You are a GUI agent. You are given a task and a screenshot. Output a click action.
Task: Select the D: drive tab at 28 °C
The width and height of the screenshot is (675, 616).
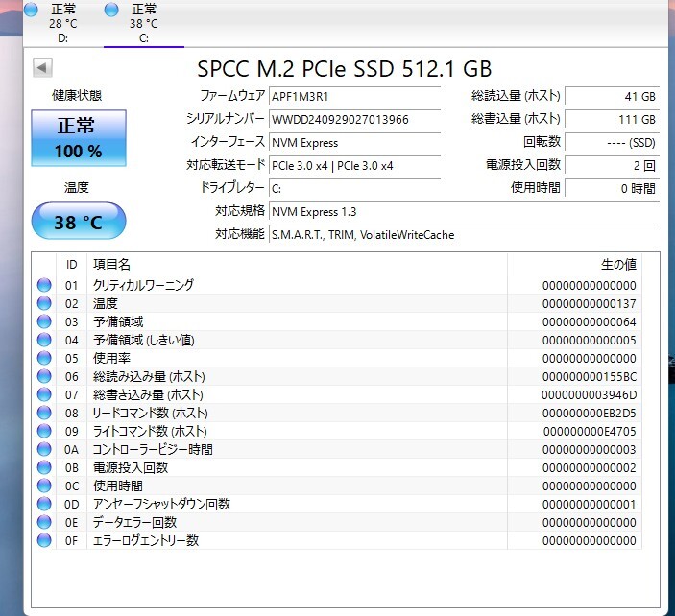(x=62, y=23)
